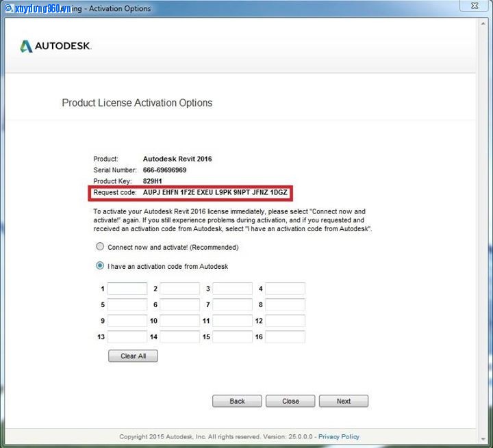Click activation code field 7
This screenshot has height=448, width=493.
coord(233,304)
